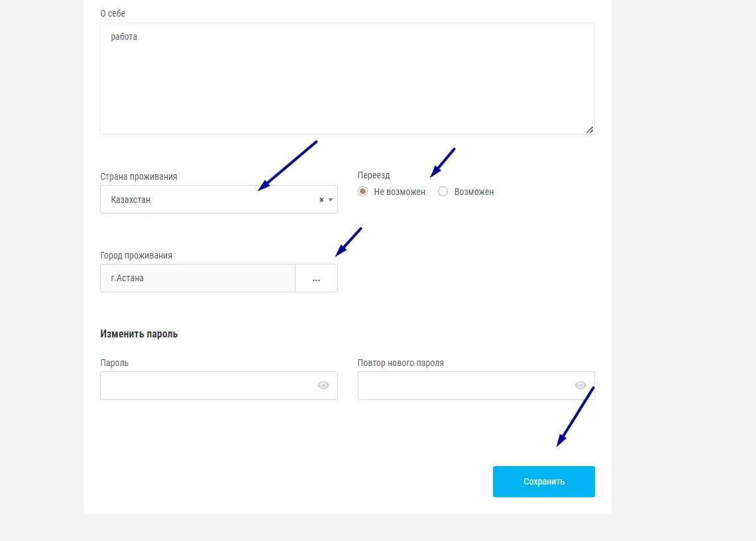
Task: Click the 'Переезд' label
Action: click(374, 175)
